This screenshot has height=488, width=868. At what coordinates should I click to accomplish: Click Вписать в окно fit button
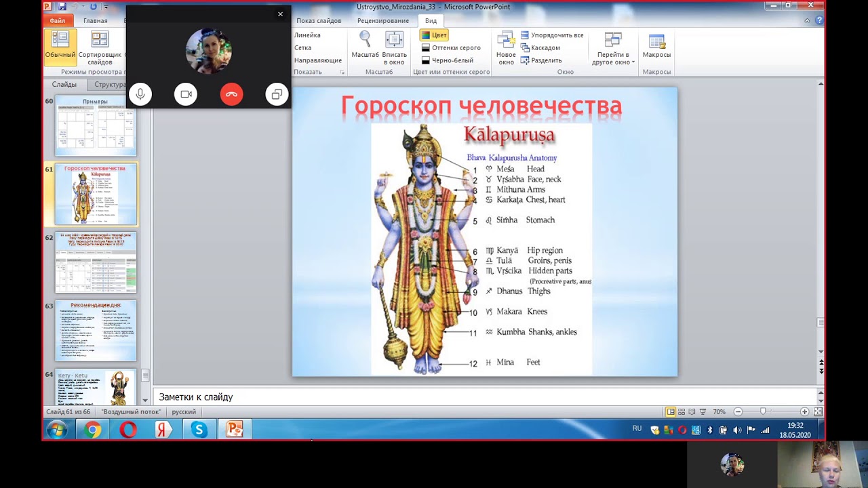(x=394, y=47)
